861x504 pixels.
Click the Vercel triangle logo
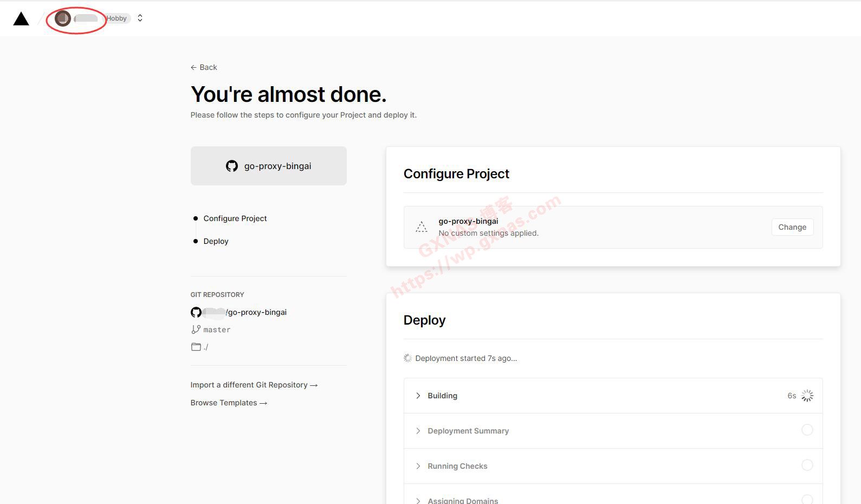pyautogui.click(x=21, y=19)
